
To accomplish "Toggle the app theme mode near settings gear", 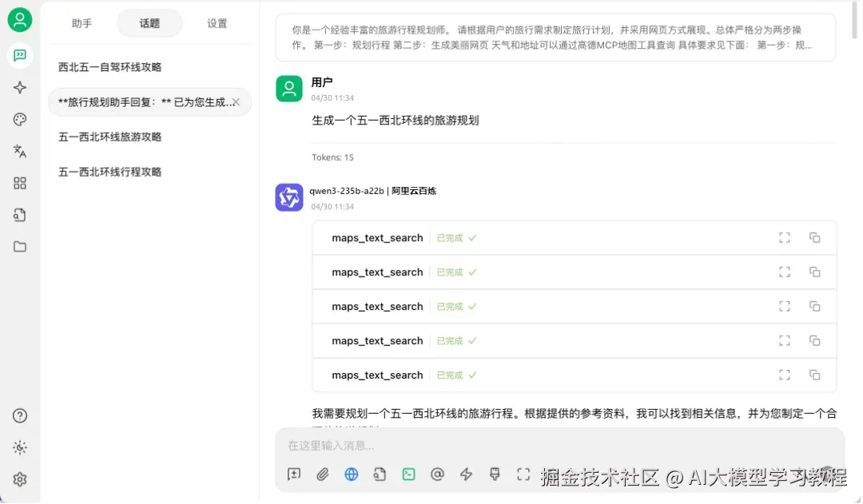I will (x=20, y=447).
